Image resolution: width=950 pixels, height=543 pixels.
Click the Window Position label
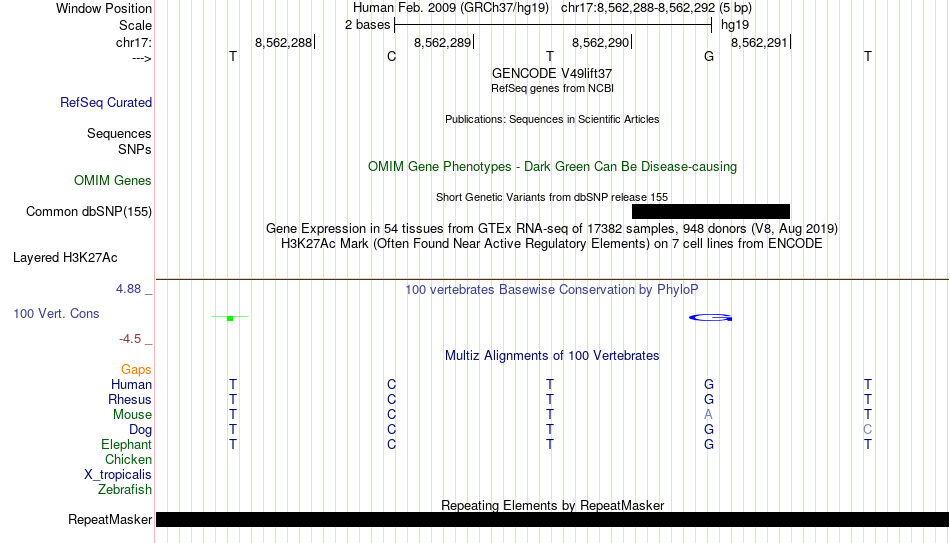(x=104, y=8)
